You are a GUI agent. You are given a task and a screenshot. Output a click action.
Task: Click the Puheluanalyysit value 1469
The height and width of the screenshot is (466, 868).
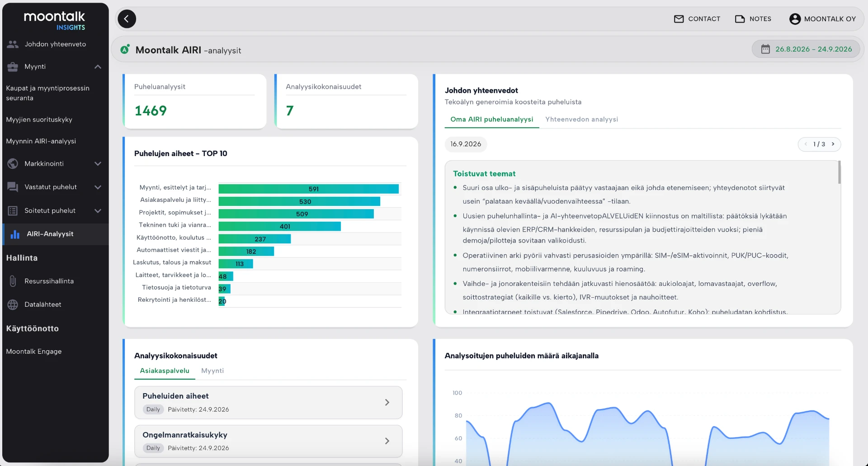click(x=151, y=111)
